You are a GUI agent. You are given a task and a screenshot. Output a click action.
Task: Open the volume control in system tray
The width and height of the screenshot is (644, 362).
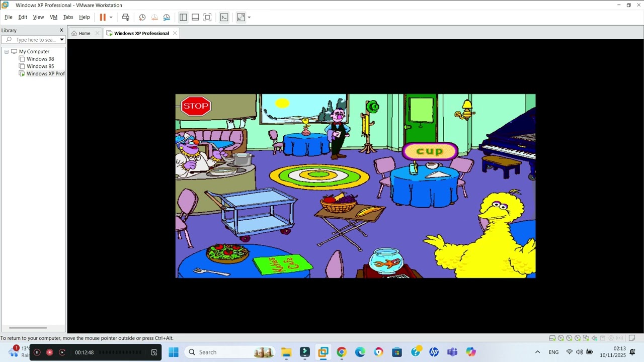tap(580, 352)
